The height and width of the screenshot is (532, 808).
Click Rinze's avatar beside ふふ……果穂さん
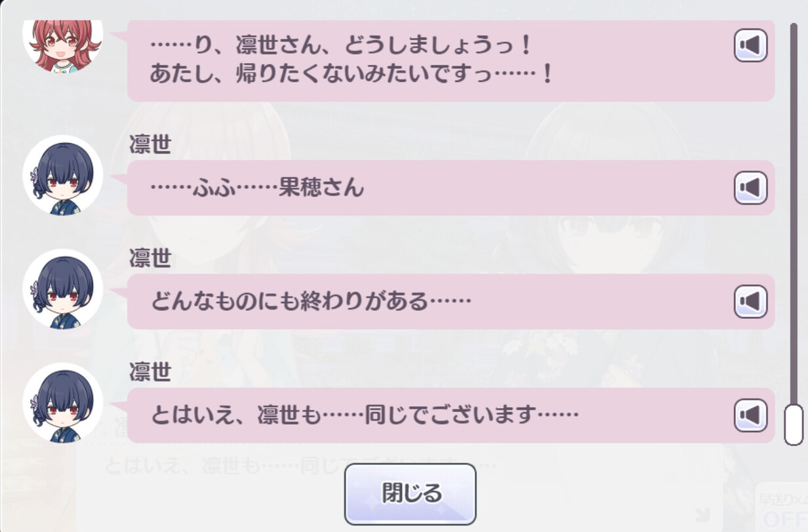63,175
